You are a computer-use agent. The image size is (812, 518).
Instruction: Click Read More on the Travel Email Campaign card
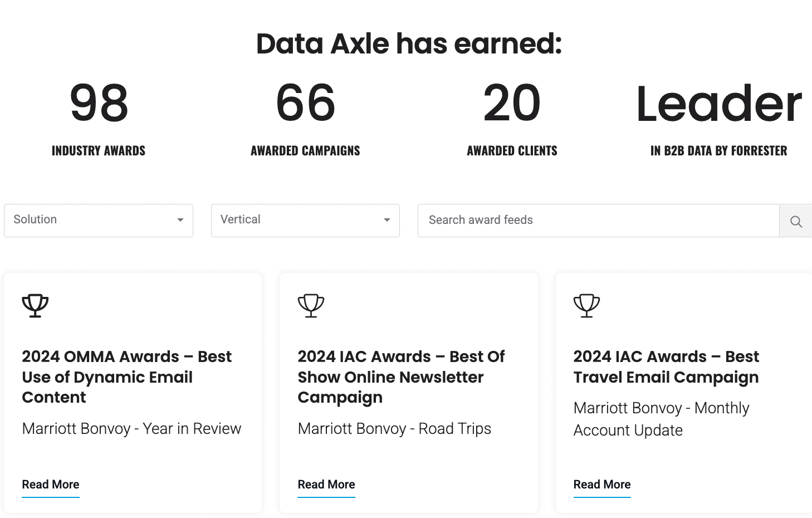(601, 485)
